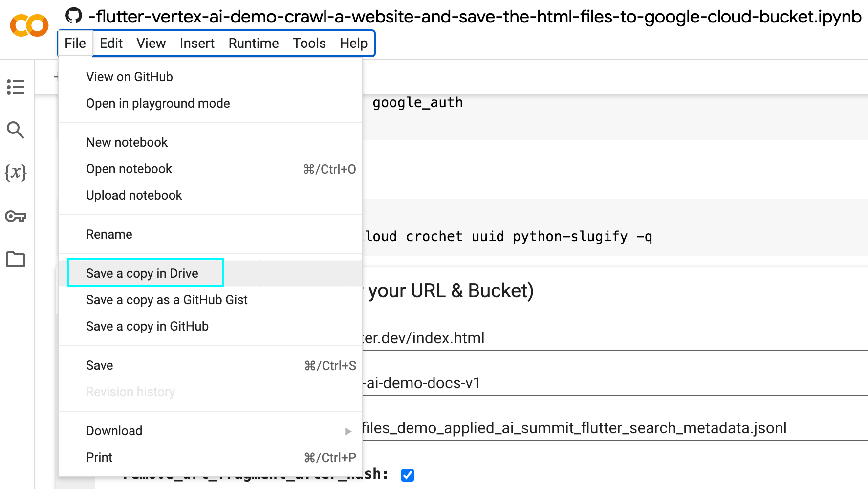
Task: Open the Find and replace search icon
Action: (x=16, y=130)
